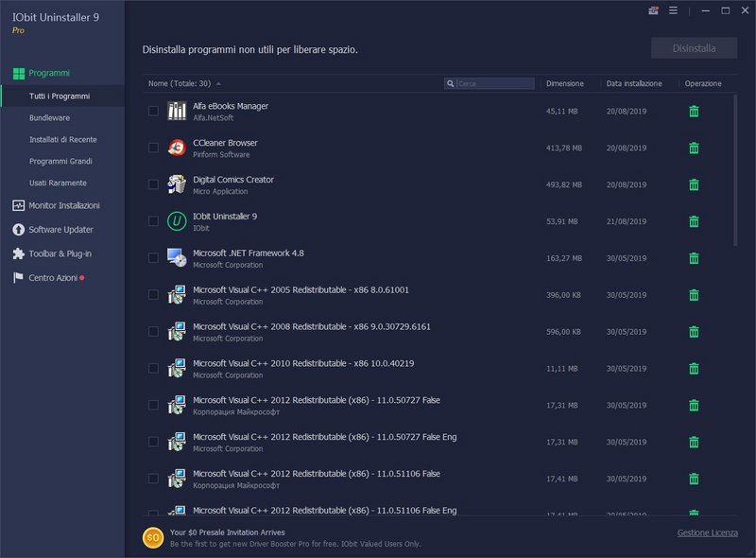Click the program list vertical scrollbar
The height and width of the screenshot is (558, 756).
click(735, 170)
